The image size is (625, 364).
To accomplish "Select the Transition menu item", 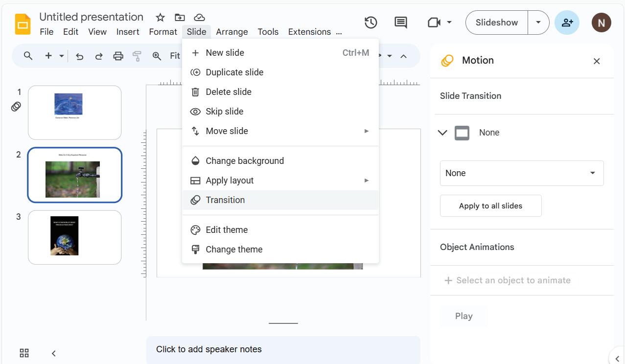I will tap(280, 200).
